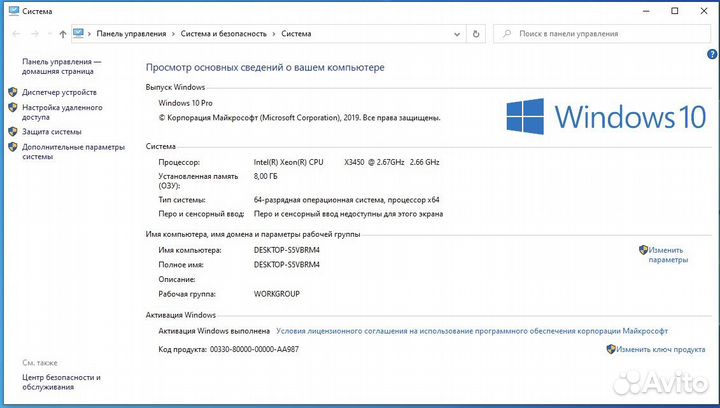The height and width of the screenshot is (408, 720).
Task: Open Диспетчер устройств link
Action: point(59,92)
